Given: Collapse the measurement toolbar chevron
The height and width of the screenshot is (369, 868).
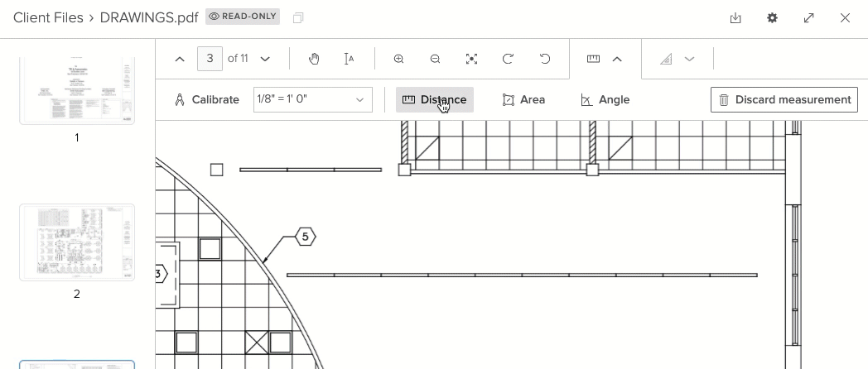Looking at the screenshot, I should point(617,59).
